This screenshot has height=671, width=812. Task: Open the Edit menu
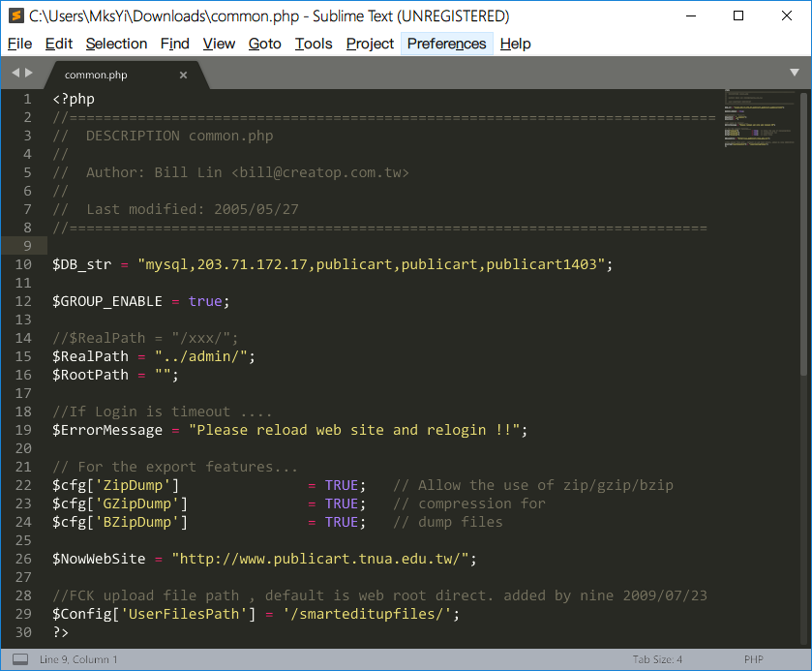(58, 44)
